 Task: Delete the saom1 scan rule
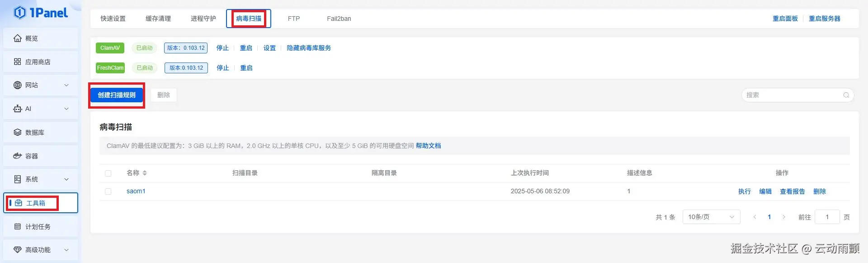click(820, 191)
